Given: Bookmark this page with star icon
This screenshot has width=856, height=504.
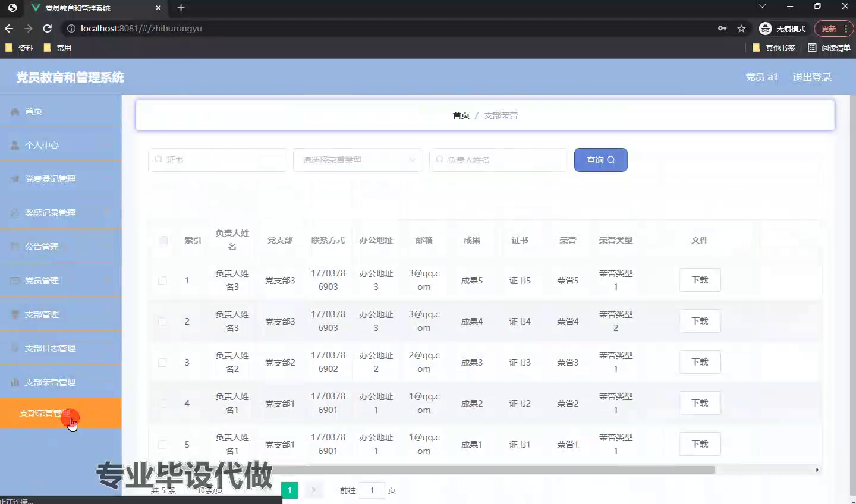Looking at the screenshot, I should 741,29.
